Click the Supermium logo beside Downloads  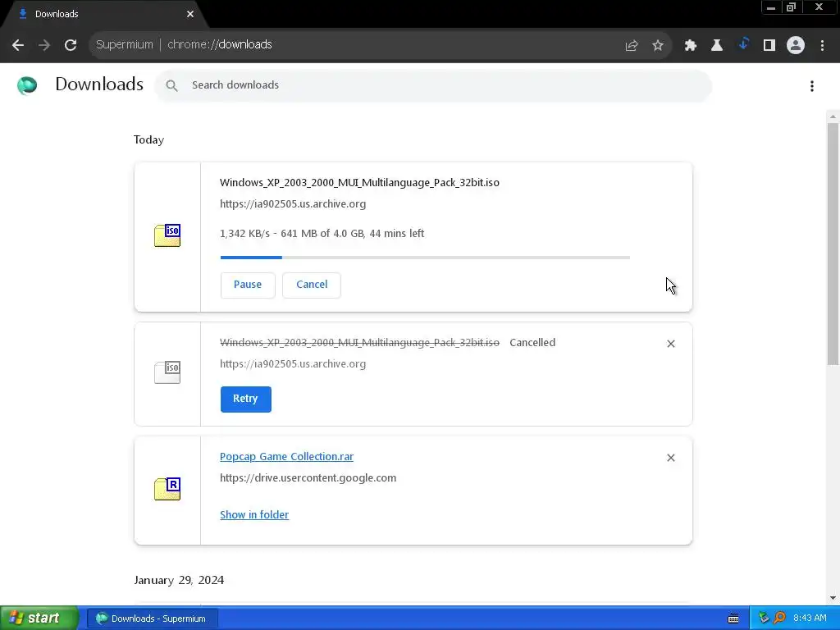27,85
